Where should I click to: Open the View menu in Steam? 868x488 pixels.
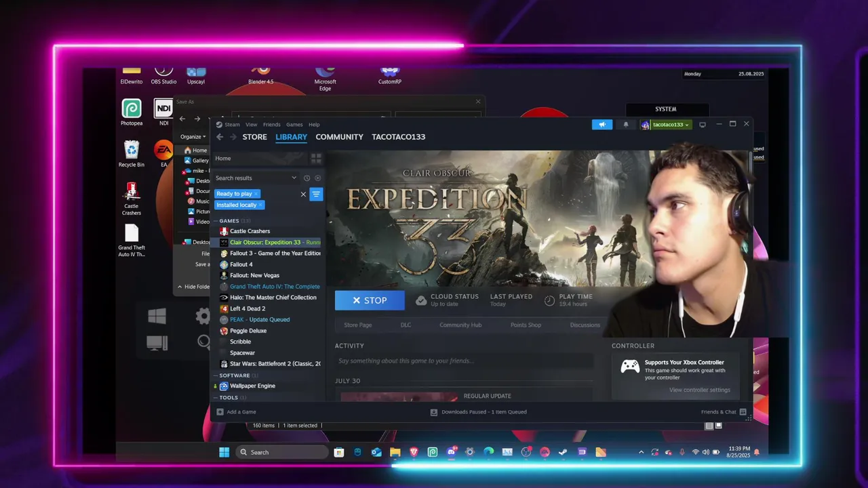coord(251,125)
